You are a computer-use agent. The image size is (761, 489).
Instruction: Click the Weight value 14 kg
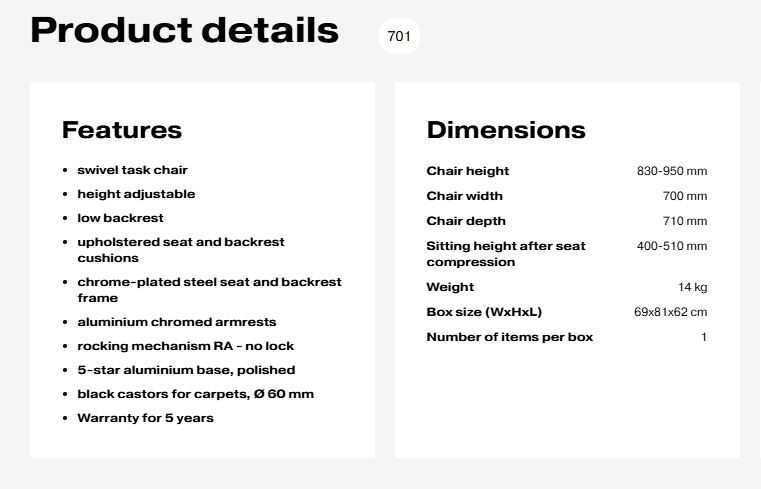click(692, 287)
